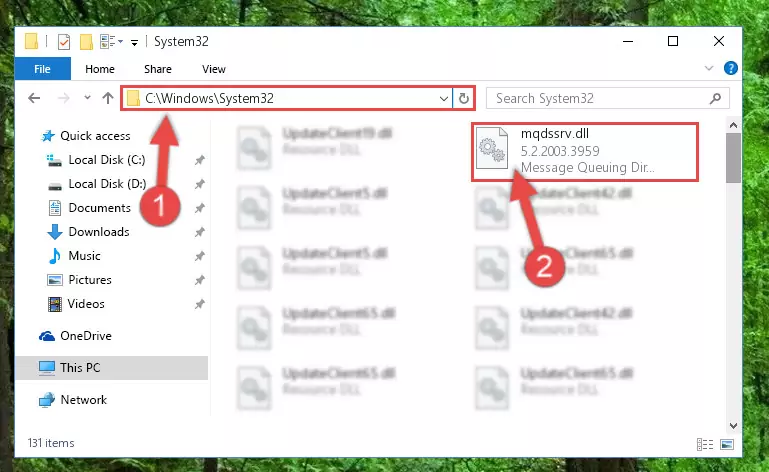Viewport: 769px width, 472px height.
Task: Click the mqdssrv.dll gear file icon
Action: (x=492, y=148)
